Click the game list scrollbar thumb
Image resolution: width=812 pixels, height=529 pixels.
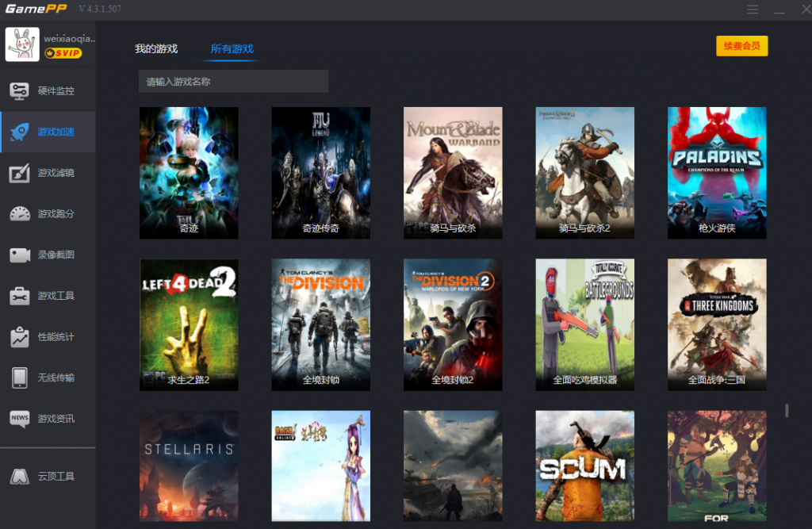(787, 410)
